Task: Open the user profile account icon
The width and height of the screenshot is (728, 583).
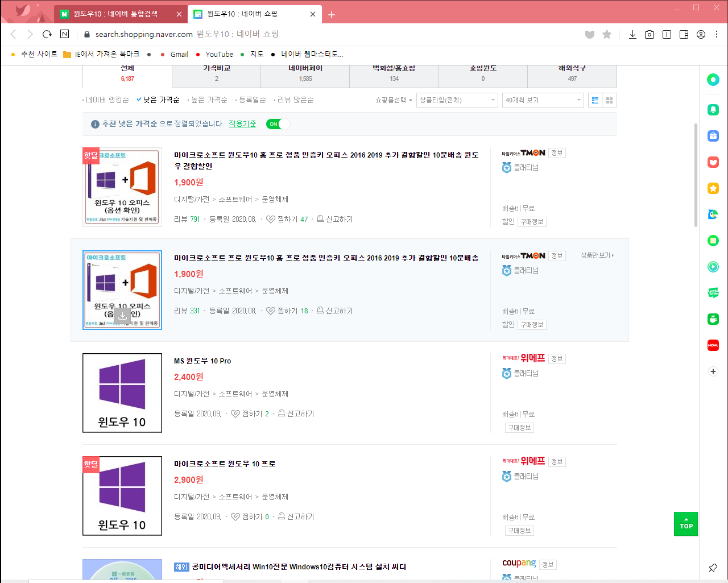Action: tap(701, 35)
